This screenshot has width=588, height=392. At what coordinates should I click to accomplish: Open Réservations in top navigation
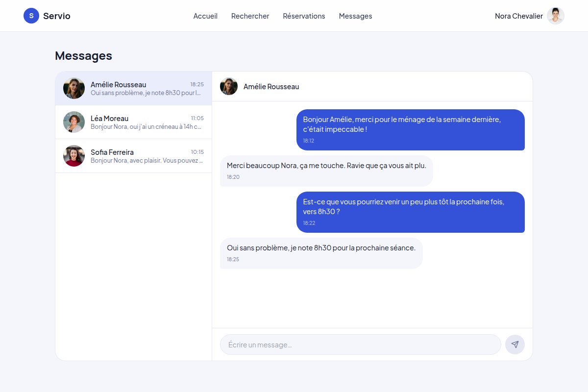click(x=304, y=16)
